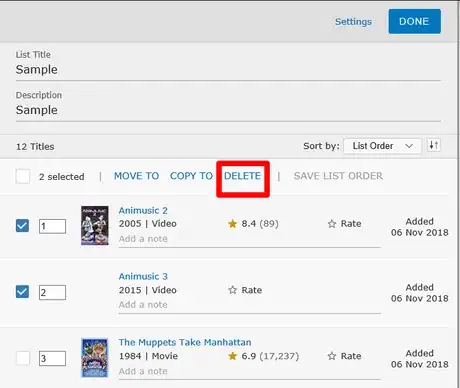Edit position number field for Animusic 2
Image resolution: width=460 pixels, height=388 pixels.
[x=52, y=226]
